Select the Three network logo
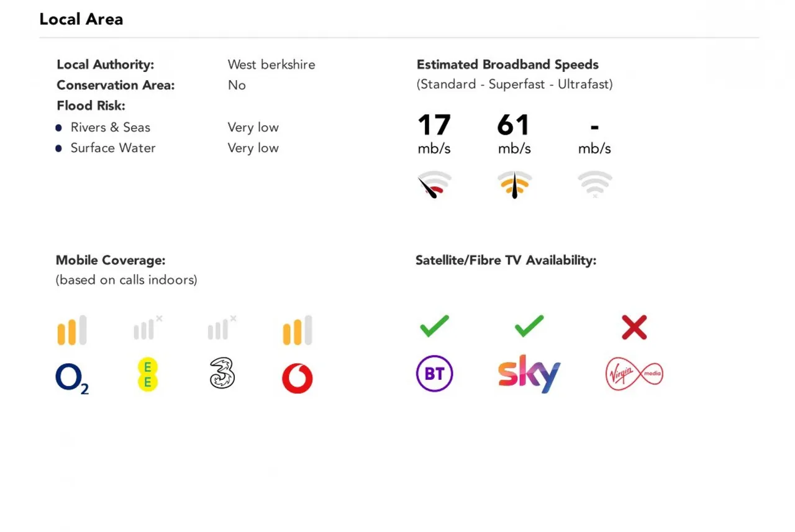The height and width of the screenshot is (532, 795). click(222, 374)
